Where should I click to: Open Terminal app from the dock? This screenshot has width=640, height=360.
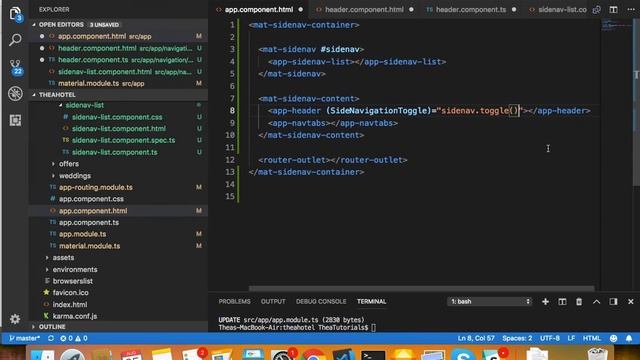(373, 355)
